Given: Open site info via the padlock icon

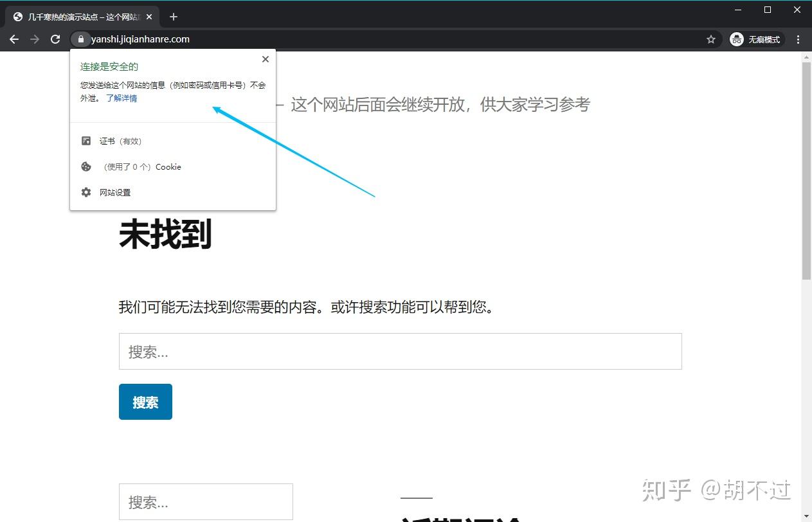Looking at the screenshot, I should point(80,39).
